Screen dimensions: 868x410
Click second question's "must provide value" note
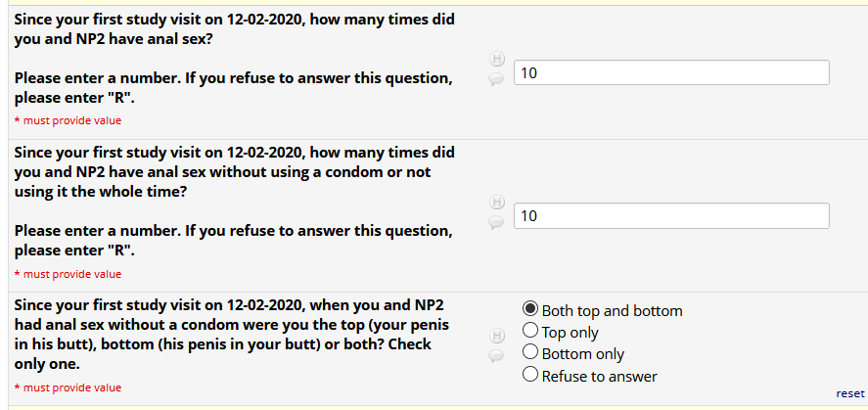68,274
